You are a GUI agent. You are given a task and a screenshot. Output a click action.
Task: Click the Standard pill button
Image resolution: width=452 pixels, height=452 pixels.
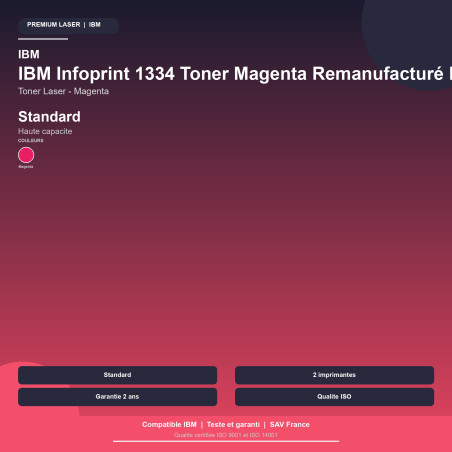tap(117, 375)
